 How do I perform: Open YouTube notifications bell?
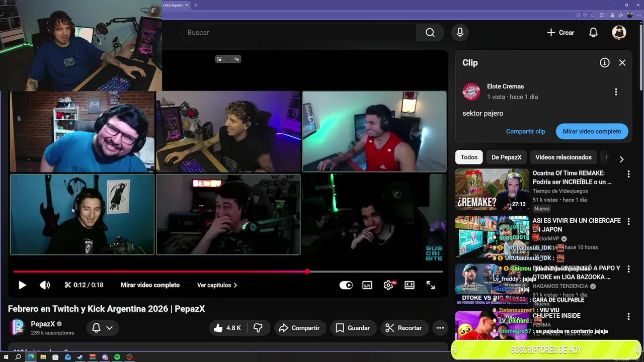coord(594,33)
